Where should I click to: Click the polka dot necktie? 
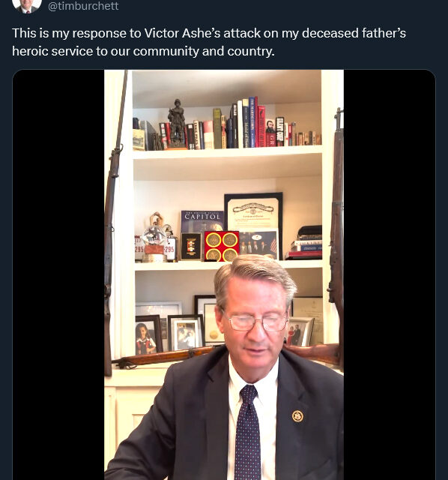(x=248, y=432)
